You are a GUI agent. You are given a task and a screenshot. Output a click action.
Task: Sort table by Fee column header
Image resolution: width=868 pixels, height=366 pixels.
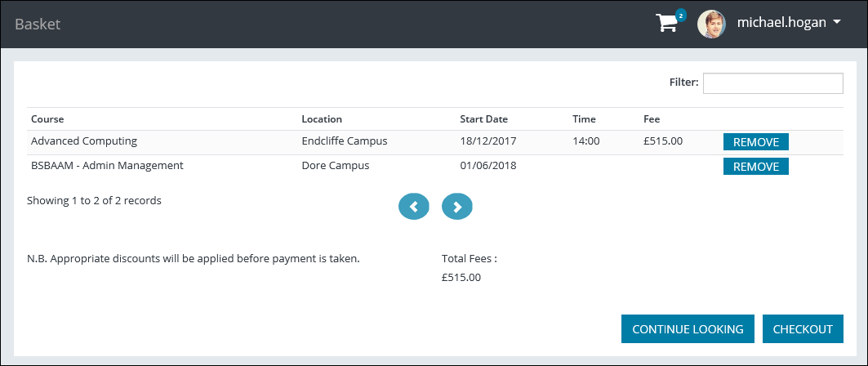[652, 119]
